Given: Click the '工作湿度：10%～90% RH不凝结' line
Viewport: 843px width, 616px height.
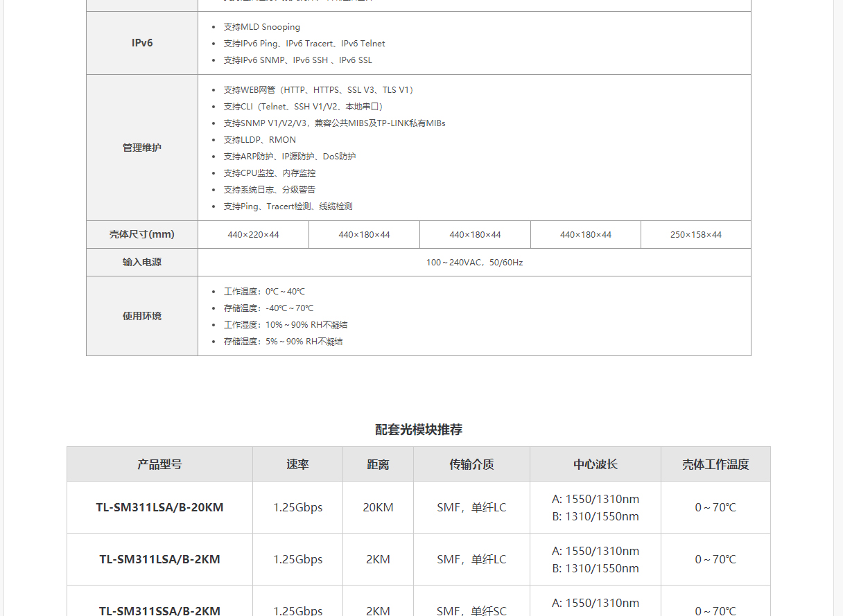Looking at the screenshot, I should pos(286,325).
